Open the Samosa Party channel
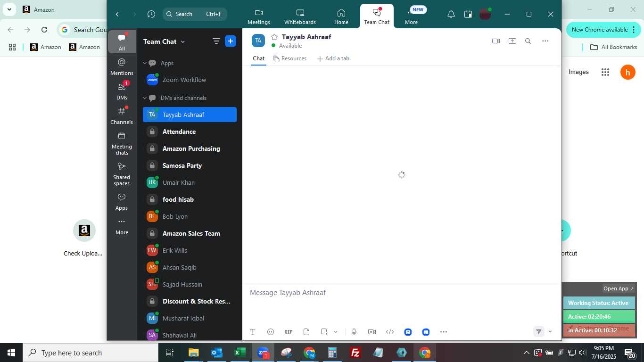The width and height of the screenshot is (644, 362). point(190,165)
